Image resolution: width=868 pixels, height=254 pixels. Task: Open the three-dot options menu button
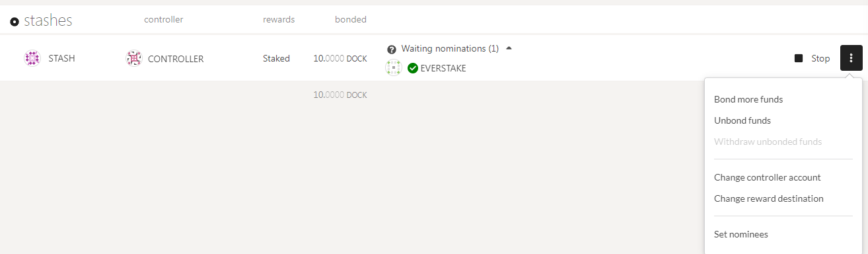pyautogui.click(x=851, y=58)
